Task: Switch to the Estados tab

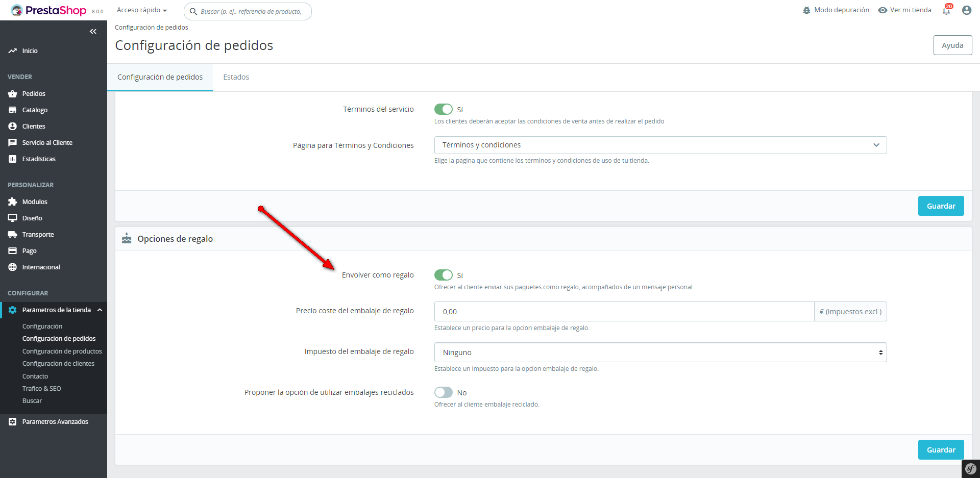Action: point(236,77)
